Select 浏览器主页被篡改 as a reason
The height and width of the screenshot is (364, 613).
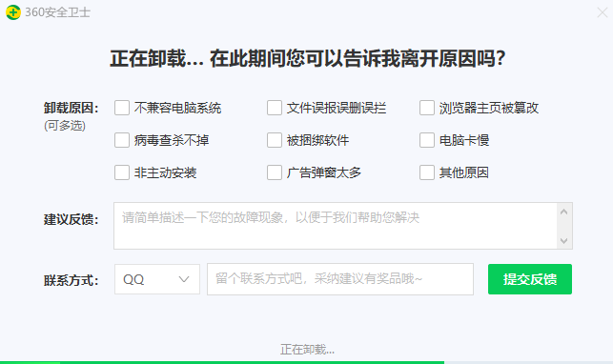coord(427,108)
